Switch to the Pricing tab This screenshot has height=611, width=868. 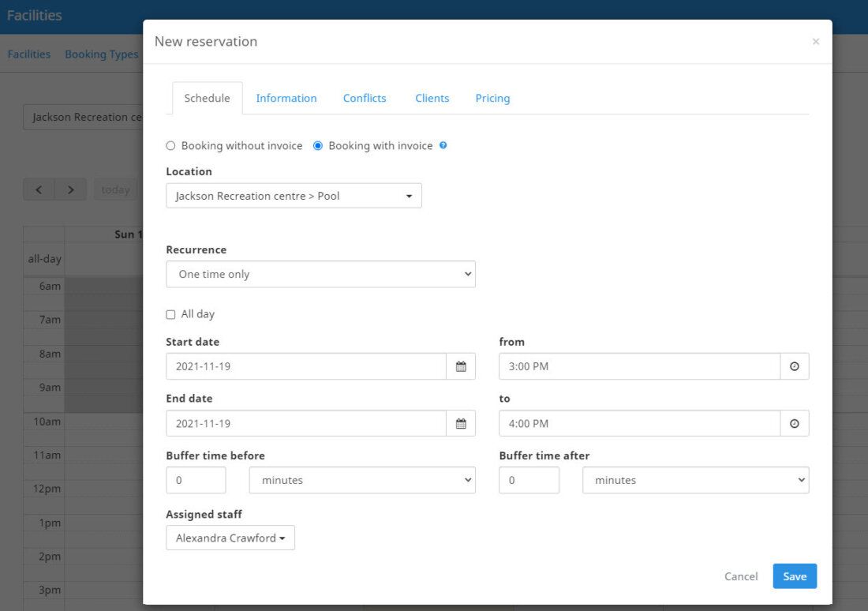click(x=492, y=98)
